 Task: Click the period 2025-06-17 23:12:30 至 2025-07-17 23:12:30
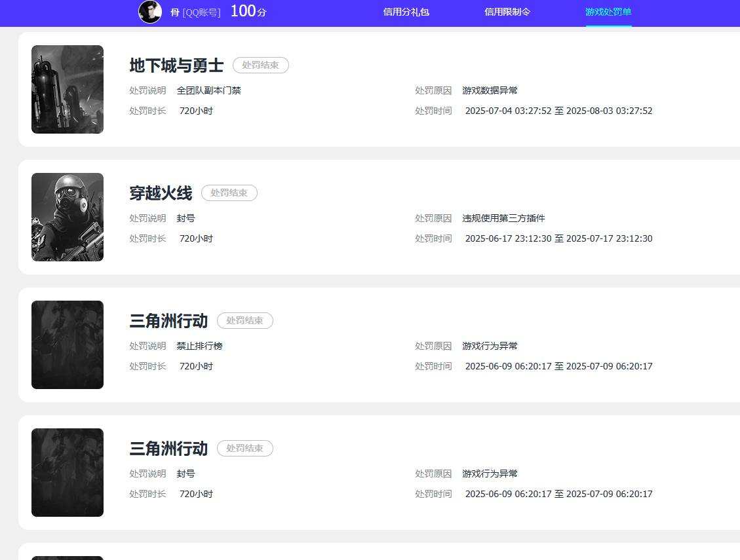tap(559, 238)
